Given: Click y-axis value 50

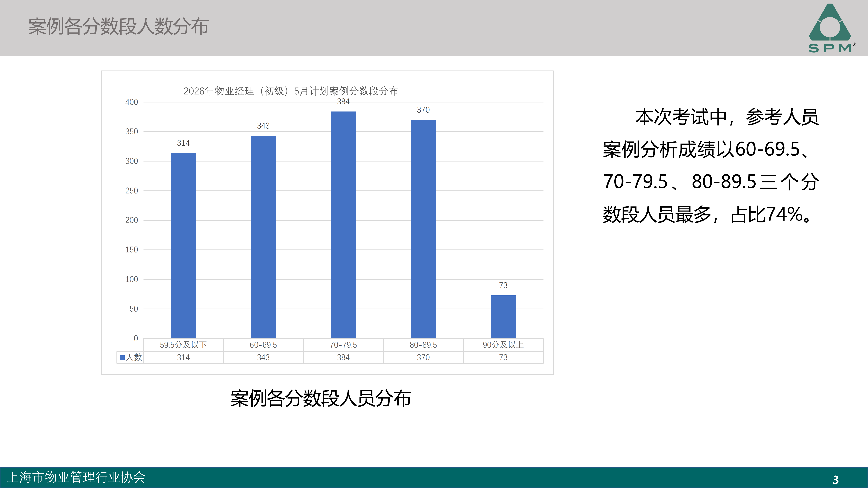Looking at the screenshot, I should click(134, 309).
